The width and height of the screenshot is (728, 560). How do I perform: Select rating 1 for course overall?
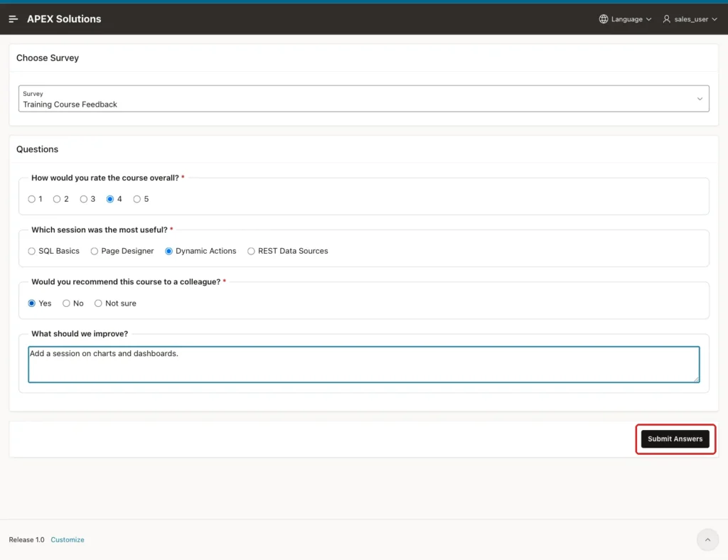(x=31, y=199)
